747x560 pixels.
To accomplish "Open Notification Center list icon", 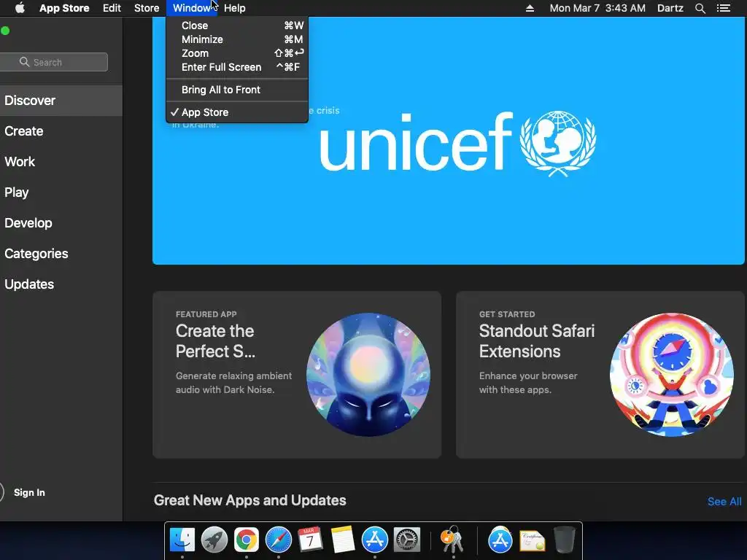I will [723, 8].
